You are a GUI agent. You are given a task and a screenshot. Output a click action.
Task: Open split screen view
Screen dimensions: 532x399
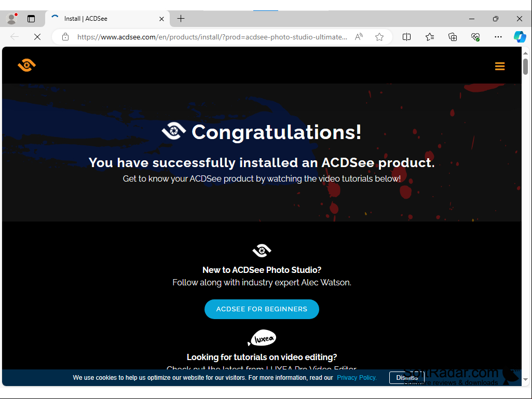tap(406, 37)
